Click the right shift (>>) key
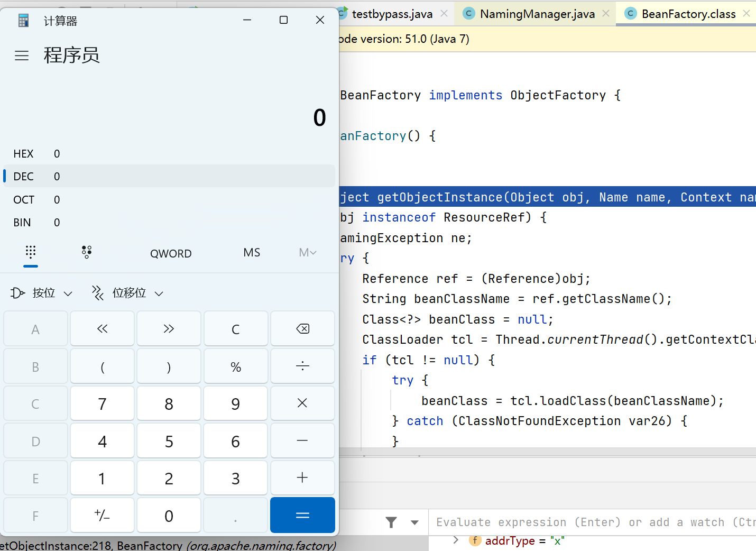 tap(169, 329)
